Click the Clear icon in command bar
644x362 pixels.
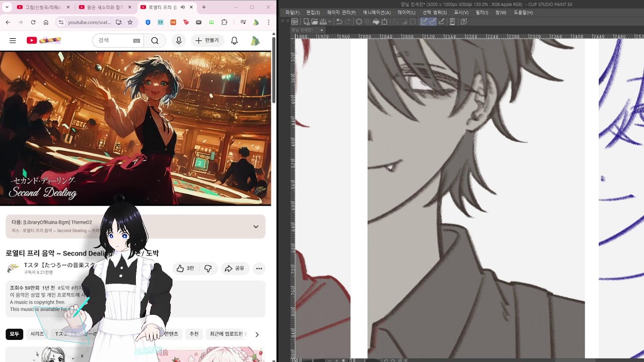click(x=359, y=22)
